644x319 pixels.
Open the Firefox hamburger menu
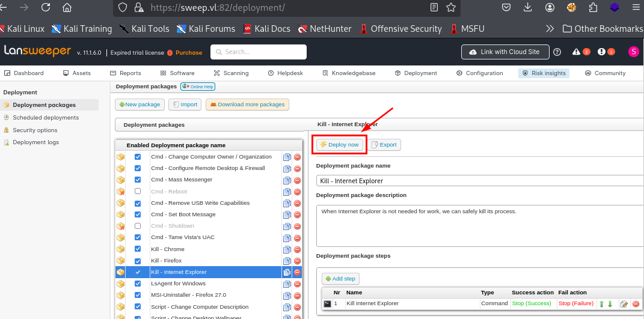pos(635,8)
